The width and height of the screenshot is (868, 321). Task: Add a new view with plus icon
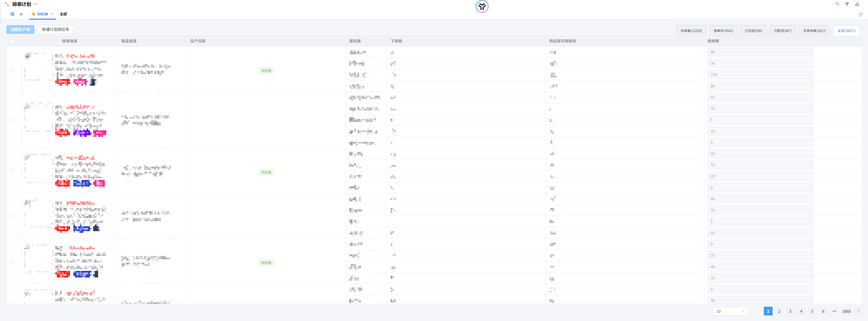(21, 14)
